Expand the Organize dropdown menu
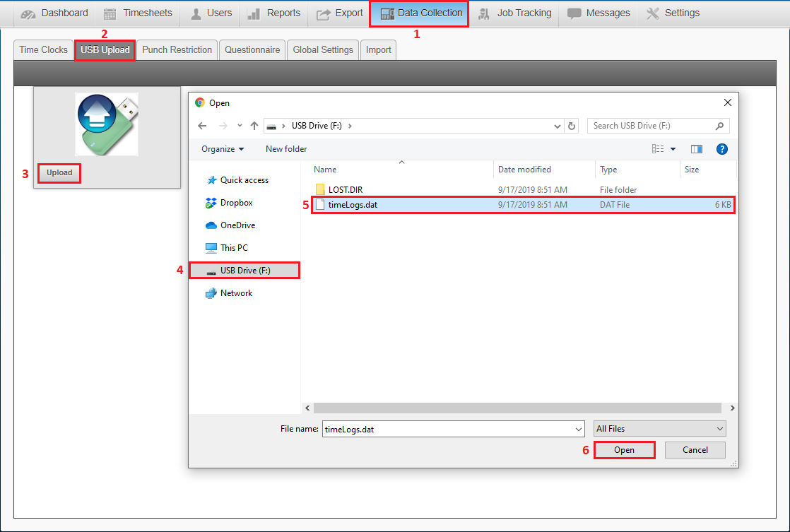 [223, 149]
